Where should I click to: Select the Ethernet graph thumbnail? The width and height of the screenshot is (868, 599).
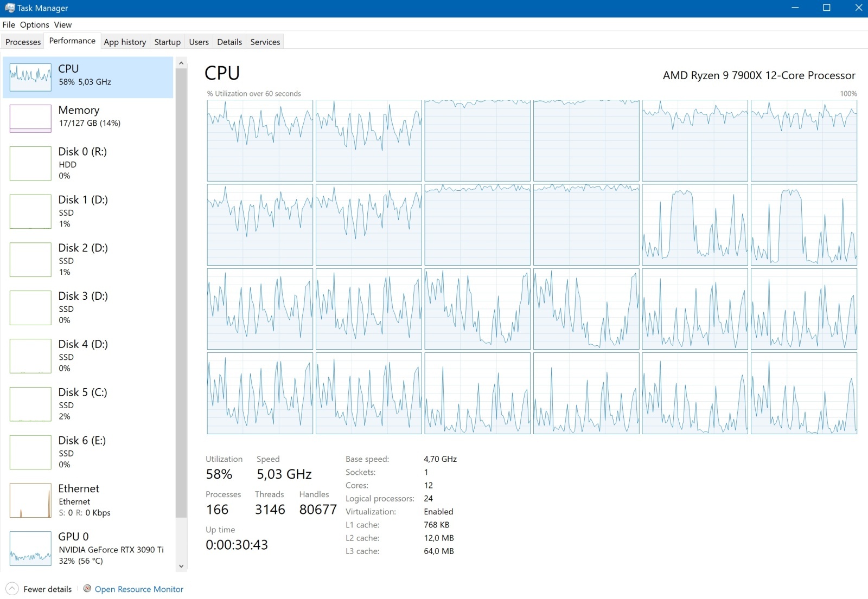[30, 500]
